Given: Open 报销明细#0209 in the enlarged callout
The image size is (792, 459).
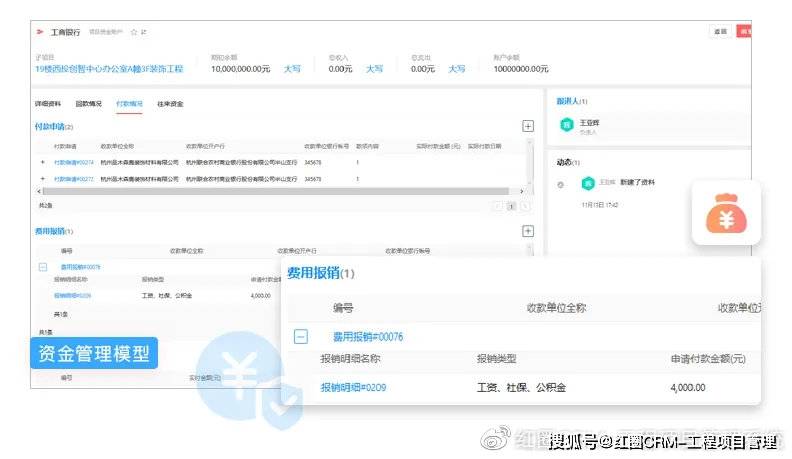Looking at the screenshot, I should click(x=353, y=387).
